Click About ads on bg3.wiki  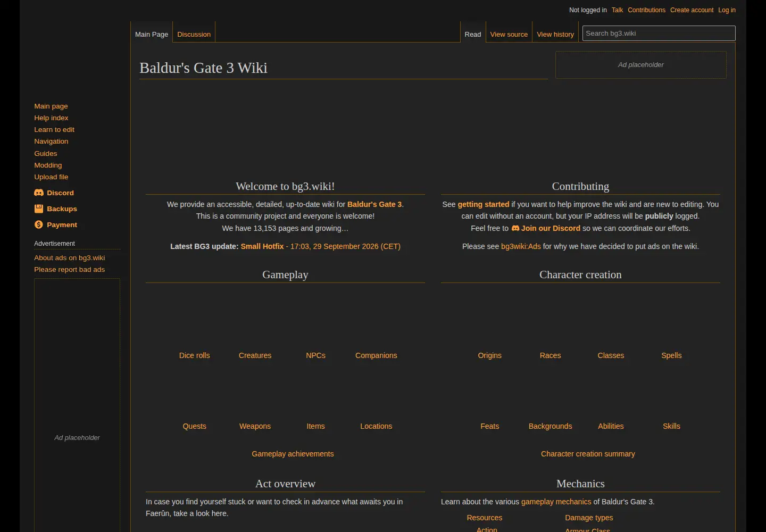70,257
